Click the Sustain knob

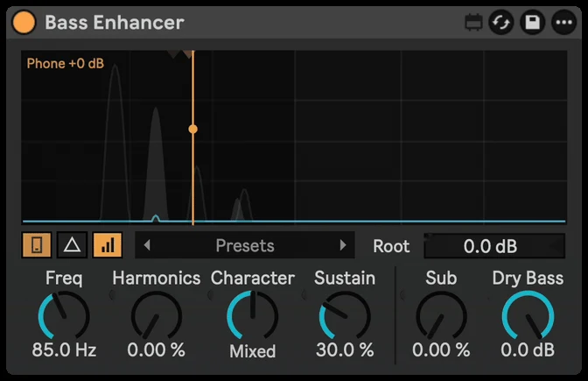click(345, 316)
